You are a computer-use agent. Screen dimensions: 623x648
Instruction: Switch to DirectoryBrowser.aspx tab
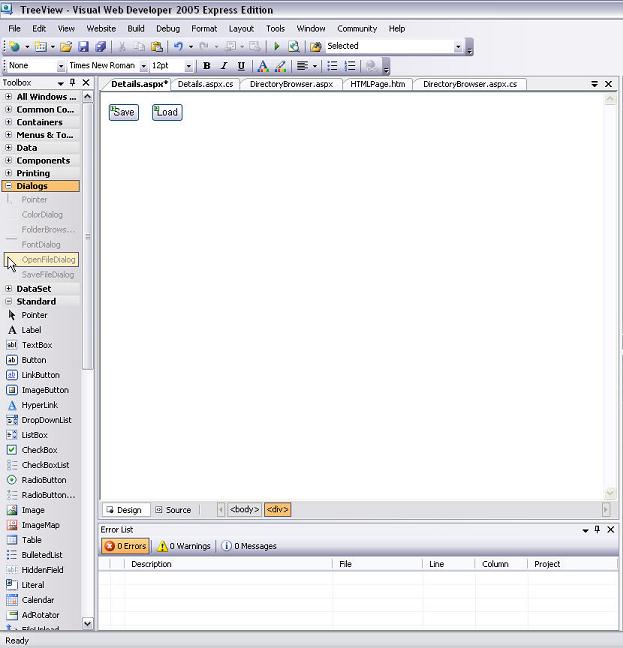pyautogui.click(x=291, y=84)
